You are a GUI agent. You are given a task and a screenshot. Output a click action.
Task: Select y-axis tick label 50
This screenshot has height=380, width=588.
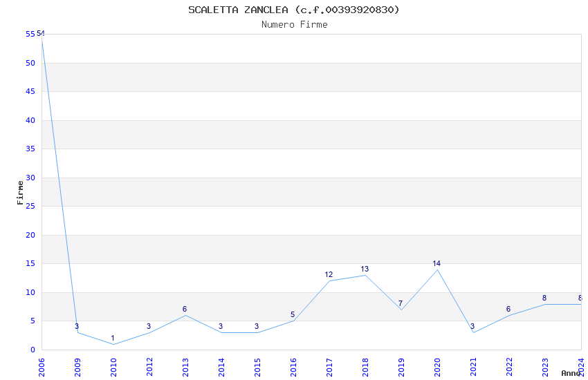point(30,63)
